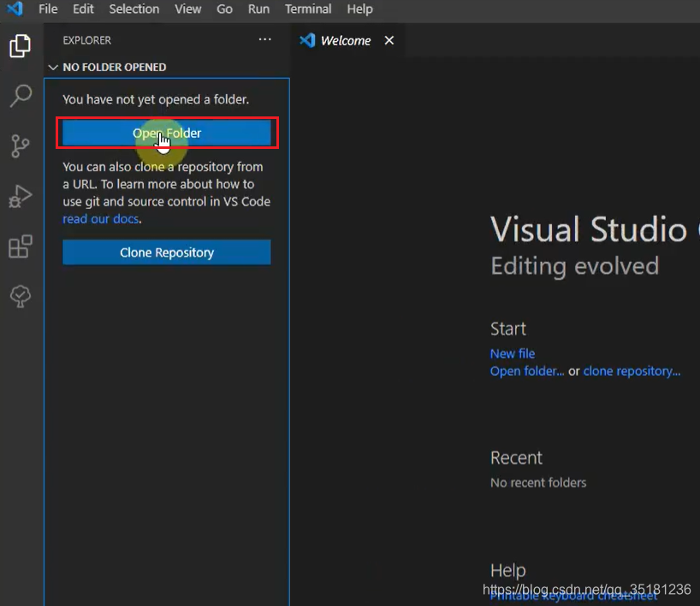
Task: Follow the read our docs link
Action: coord(100,219)
